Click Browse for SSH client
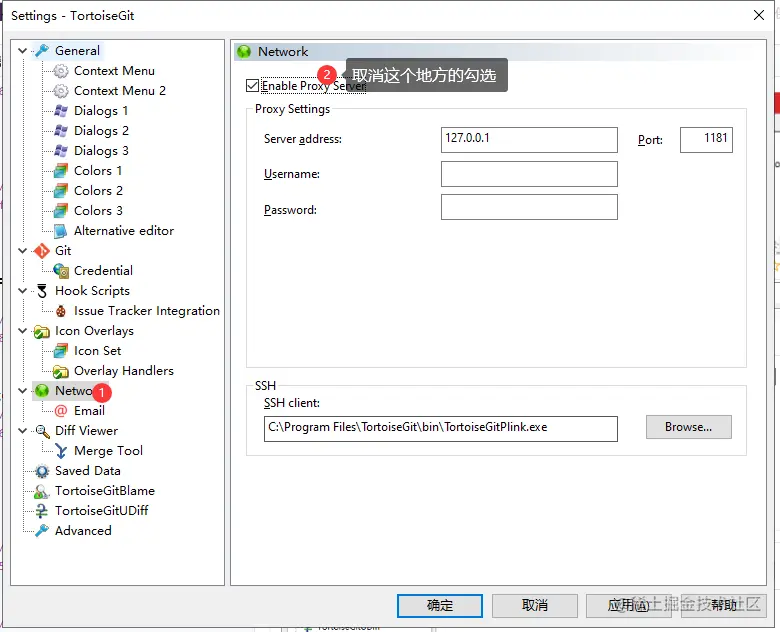The image size is (780, 632). tap(688, 427)
